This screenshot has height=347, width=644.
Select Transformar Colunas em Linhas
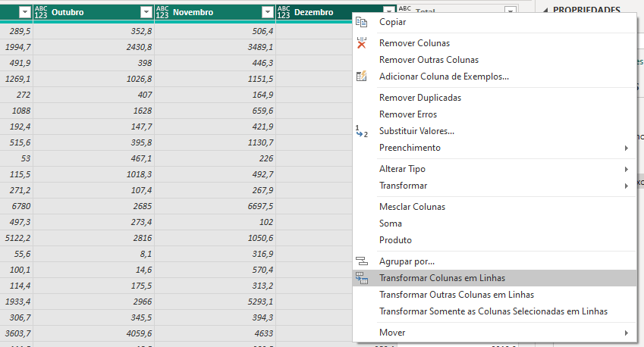pos(495,278)
